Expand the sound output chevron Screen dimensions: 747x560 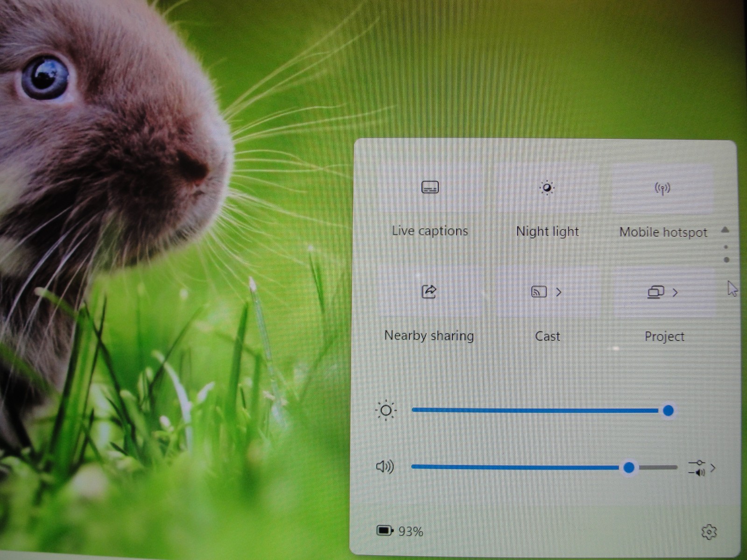[x=713, y=468]
